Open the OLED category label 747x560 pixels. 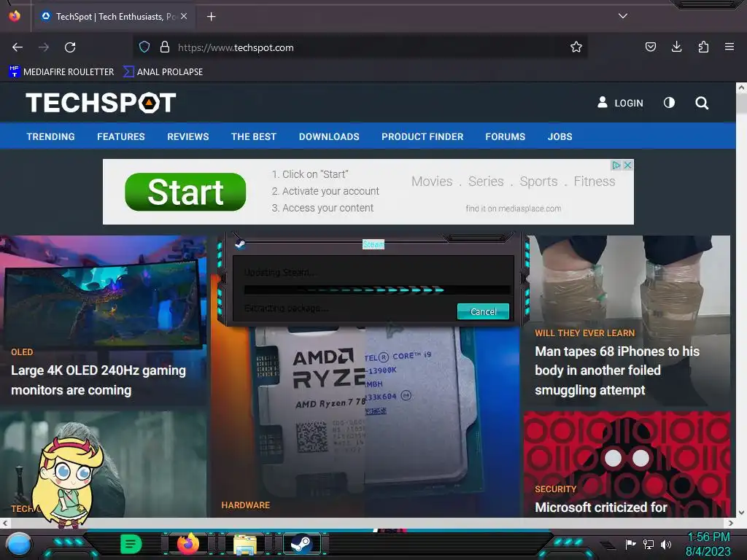pyautogui.click(x=22, y=352)
